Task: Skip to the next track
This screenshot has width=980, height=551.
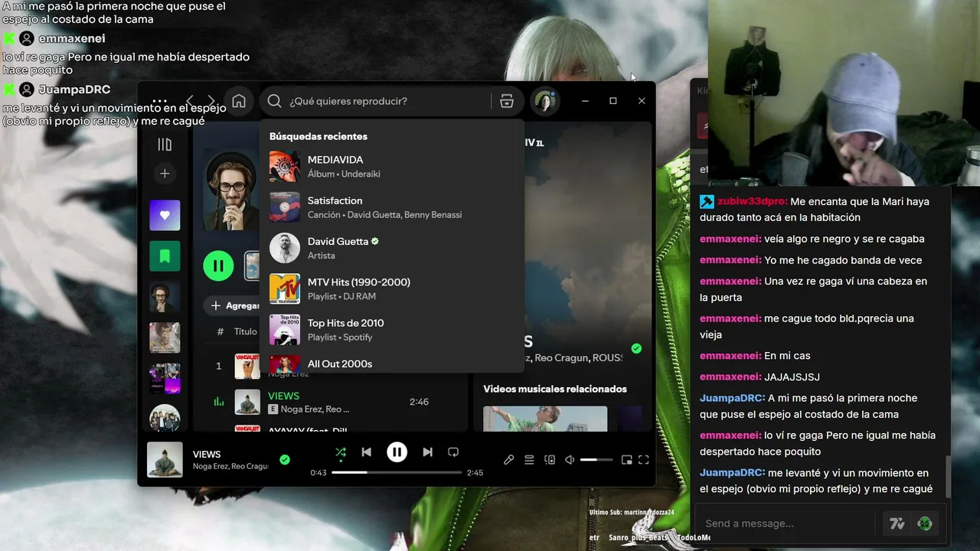Action: click(427, 452)
